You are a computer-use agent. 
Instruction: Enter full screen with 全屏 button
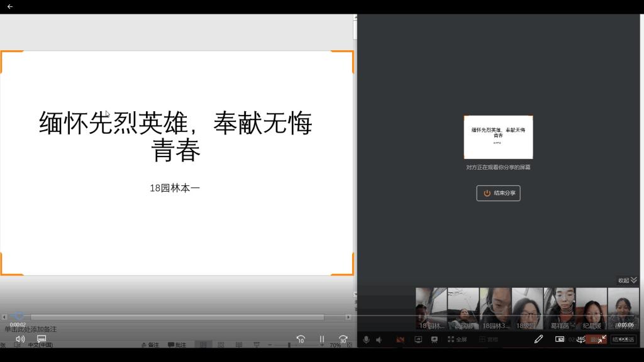click(x=457, y=339)
